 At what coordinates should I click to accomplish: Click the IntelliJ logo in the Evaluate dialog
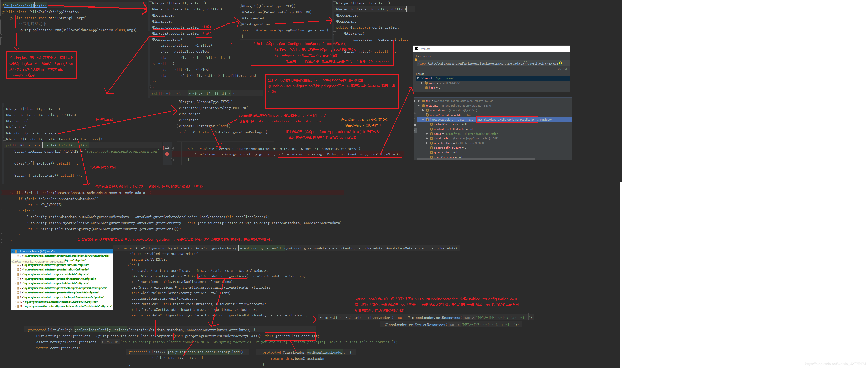click(x=417, y=49)
